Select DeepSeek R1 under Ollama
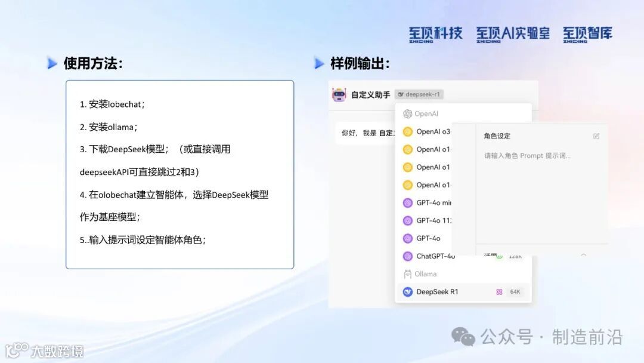Image resolution: width=644 pixels, height=363 pixels. (463, 292)
